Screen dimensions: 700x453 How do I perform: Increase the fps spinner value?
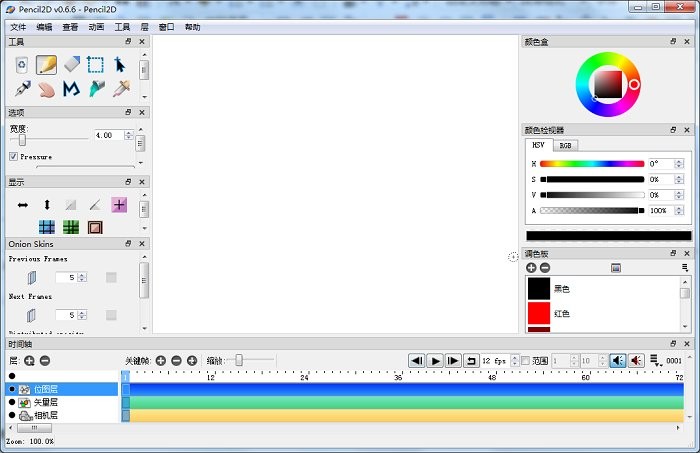[x=514, y=357]
